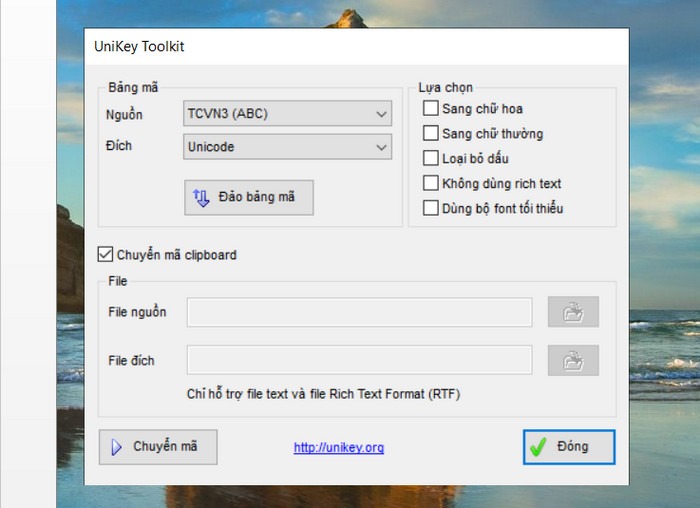
Task: Expand the Nguồn dropdown using its arrow
Action: tap(381, 114)
